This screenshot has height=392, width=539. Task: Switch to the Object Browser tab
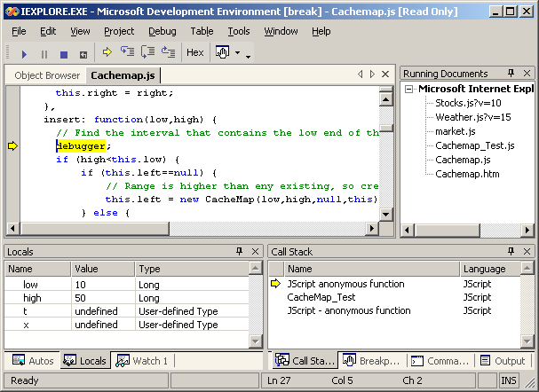[47, 75]
